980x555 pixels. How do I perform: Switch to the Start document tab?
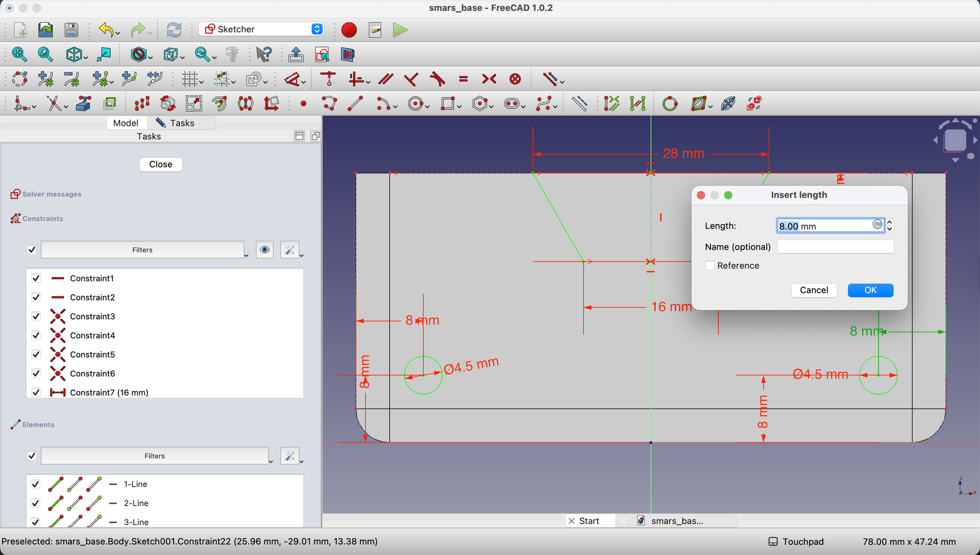[x=590, y=521]
